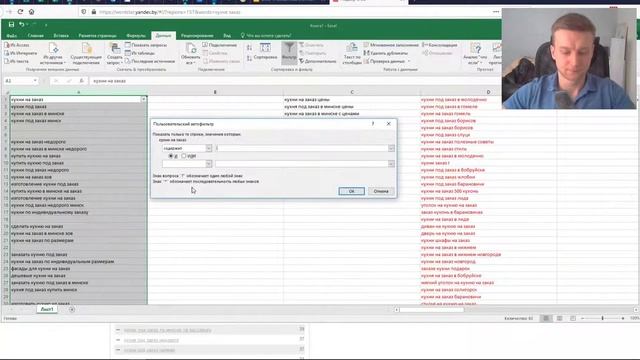
Task: Close the Пользовательский автофильтр dialog
Action: point(389,123)
